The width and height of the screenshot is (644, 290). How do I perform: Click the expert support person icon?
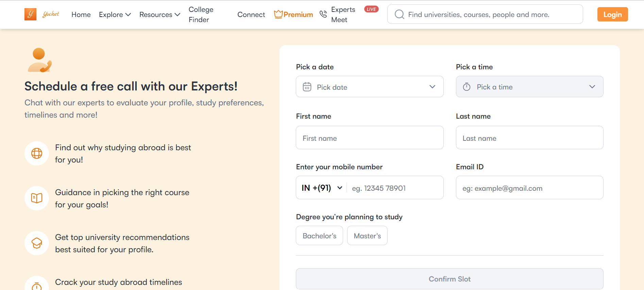pos(39,60)
